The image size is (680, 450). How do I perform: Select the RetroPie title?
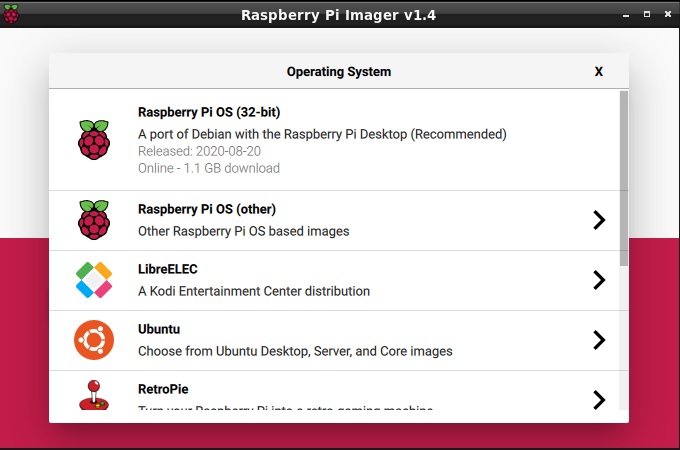click(163, 389)
